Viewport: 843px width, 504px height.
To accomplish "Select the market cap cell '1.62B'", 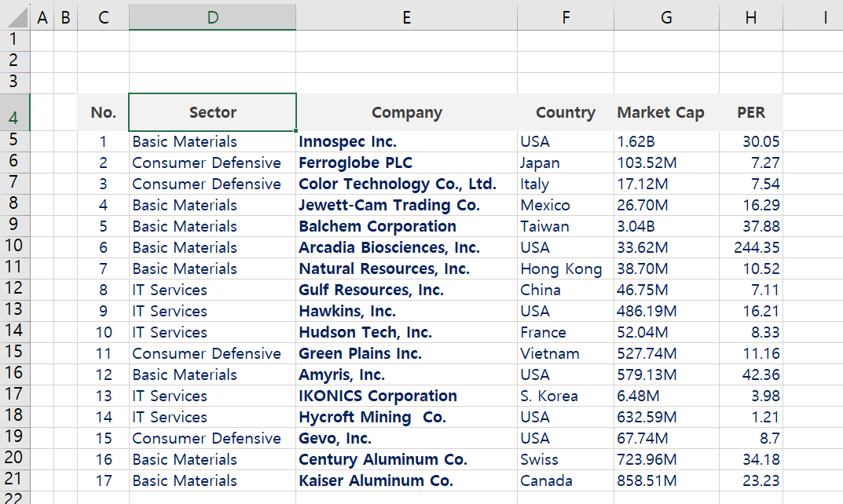I will pos(666,141).
